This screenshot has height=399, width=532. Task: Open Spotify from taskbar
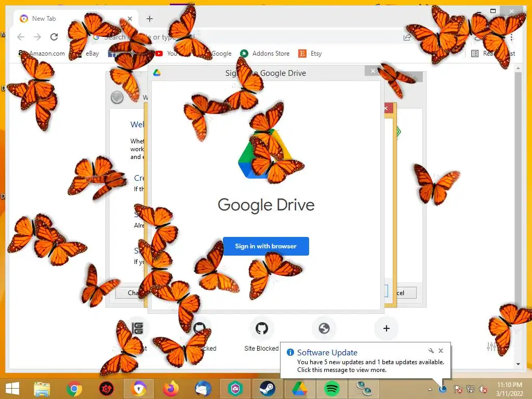tap(332, 389)
